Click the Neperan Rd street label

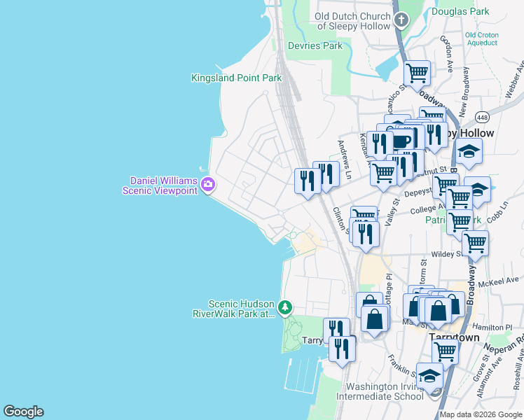tap(504, 344)
